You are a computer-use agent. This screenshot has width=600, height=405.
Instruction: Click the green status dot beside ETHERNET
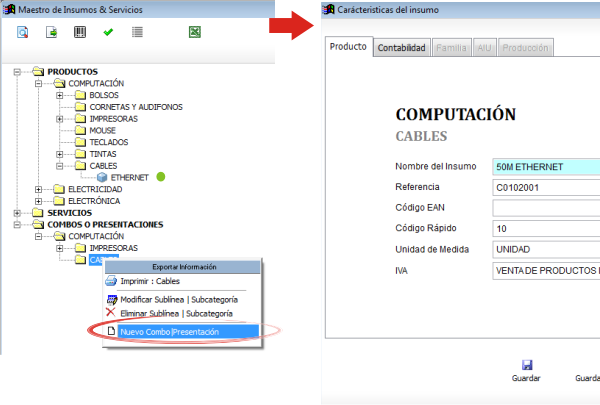click(x=161, y=177)
